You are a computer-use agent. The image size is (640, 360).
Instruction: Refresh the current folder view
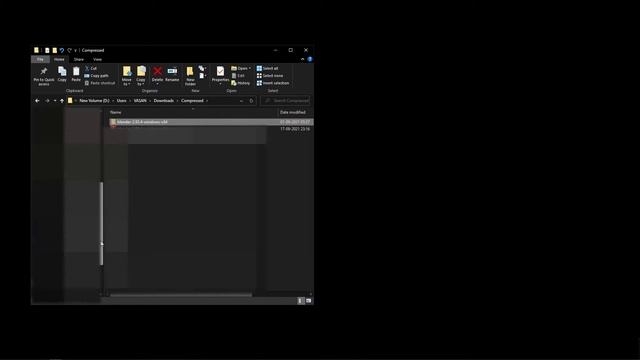251,100
